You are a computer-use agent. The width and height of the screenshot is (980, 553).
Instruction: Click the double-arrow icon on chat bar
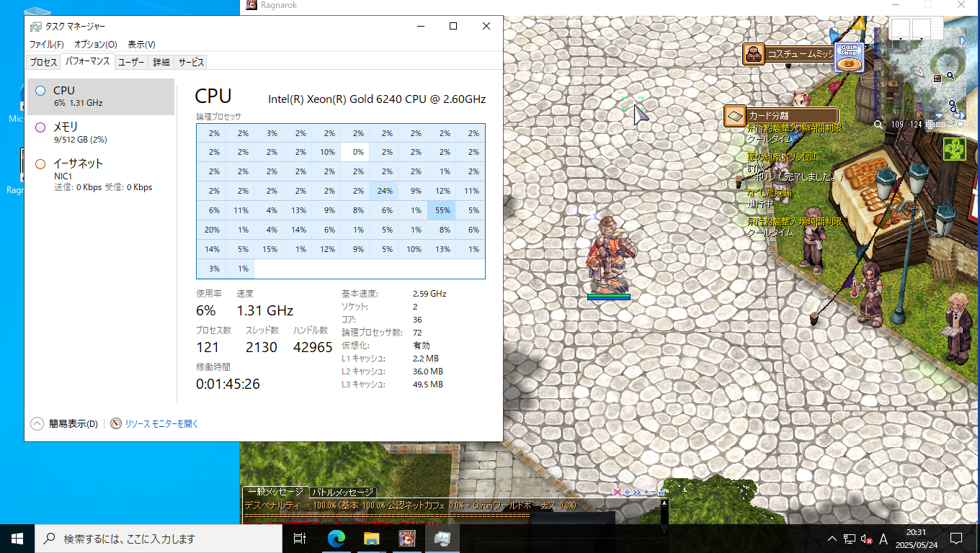(x=637, y=492)
